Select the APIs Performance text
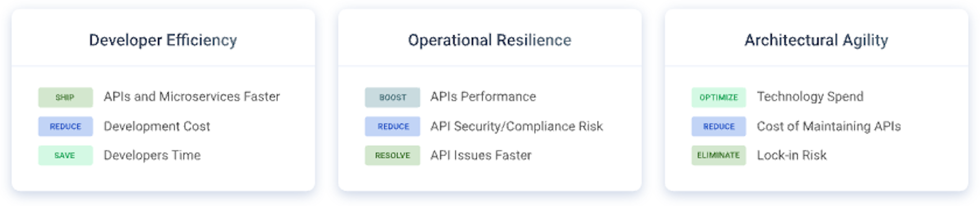This screenshot has height=206, width=980. coord(483,97)
